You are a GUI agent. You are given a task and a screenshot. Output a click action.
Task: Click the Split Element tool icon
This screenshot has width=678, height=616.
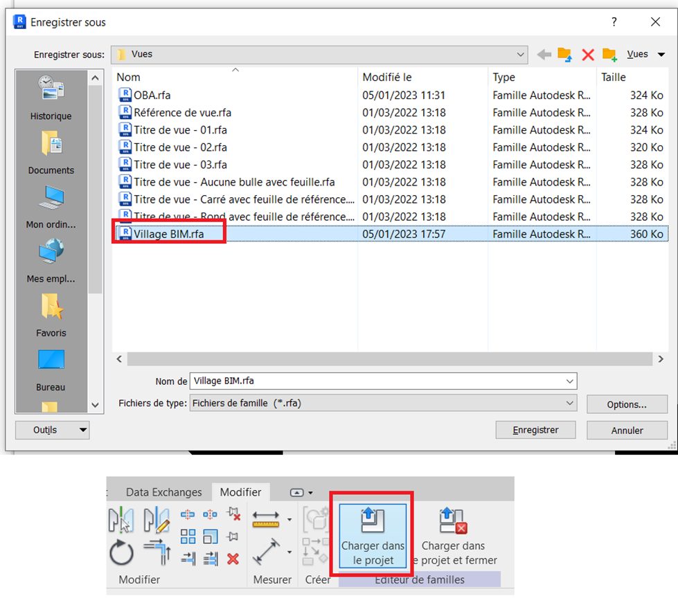tap(188, 514)
